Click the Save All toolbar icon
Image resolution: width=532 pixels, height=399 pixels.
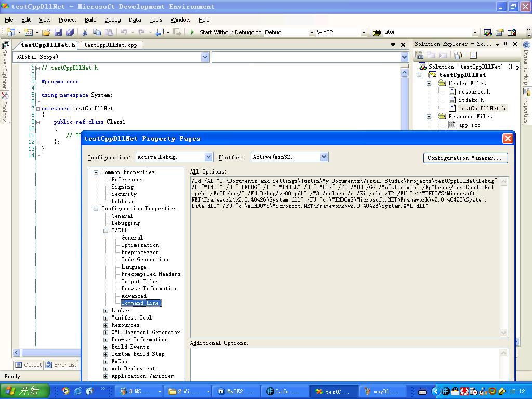coord(70,32)
